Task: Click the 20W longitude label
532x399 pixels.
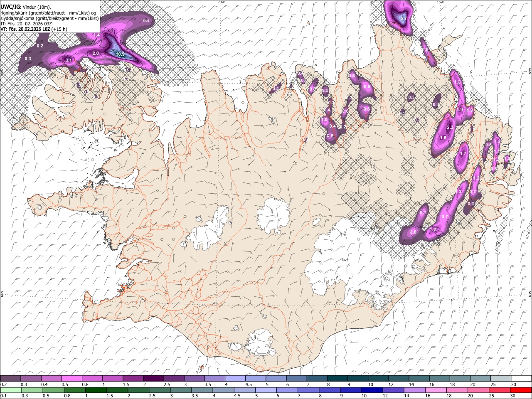Action: pyautogui.click(x=221, y=2)
